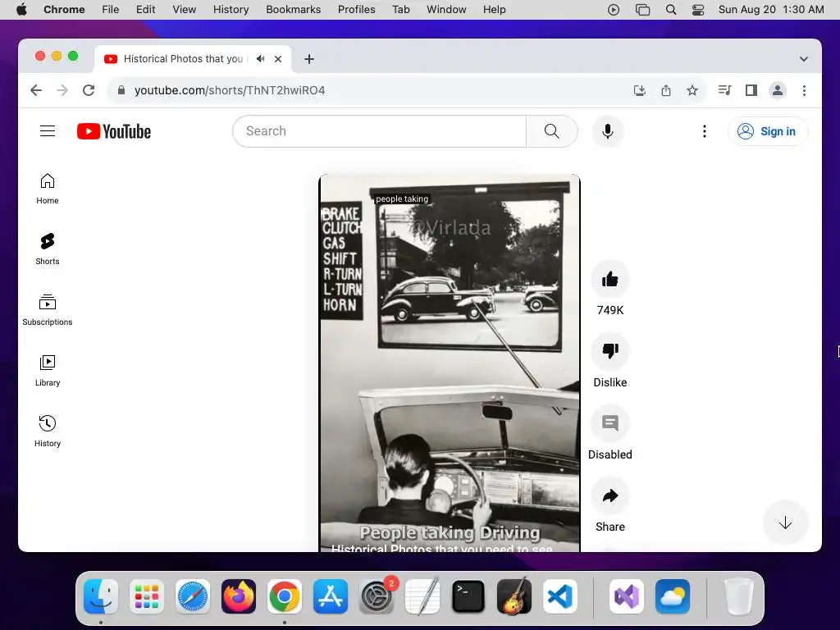
Task: Click the URL address bar
Action: (x=370, y=90)
